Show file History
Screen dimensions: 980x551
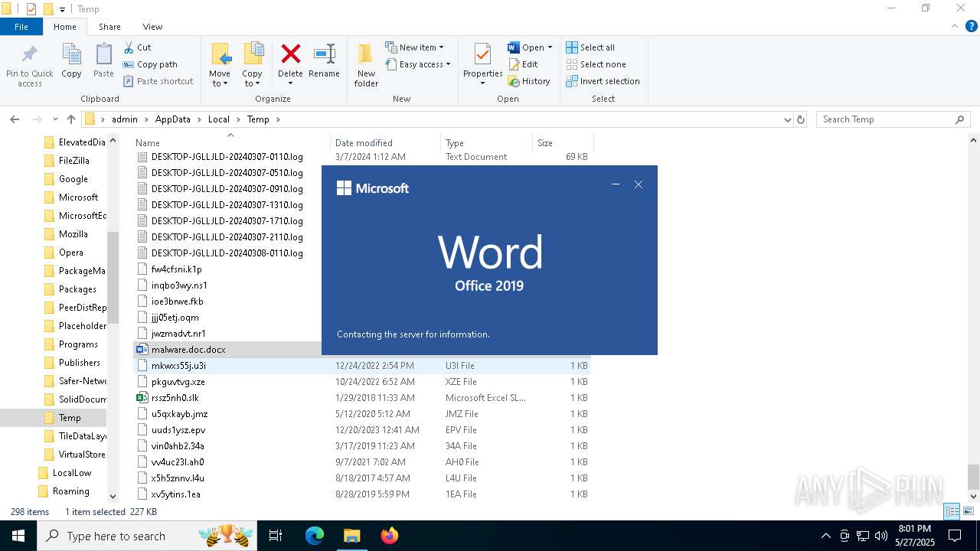(x=529, y=81)
